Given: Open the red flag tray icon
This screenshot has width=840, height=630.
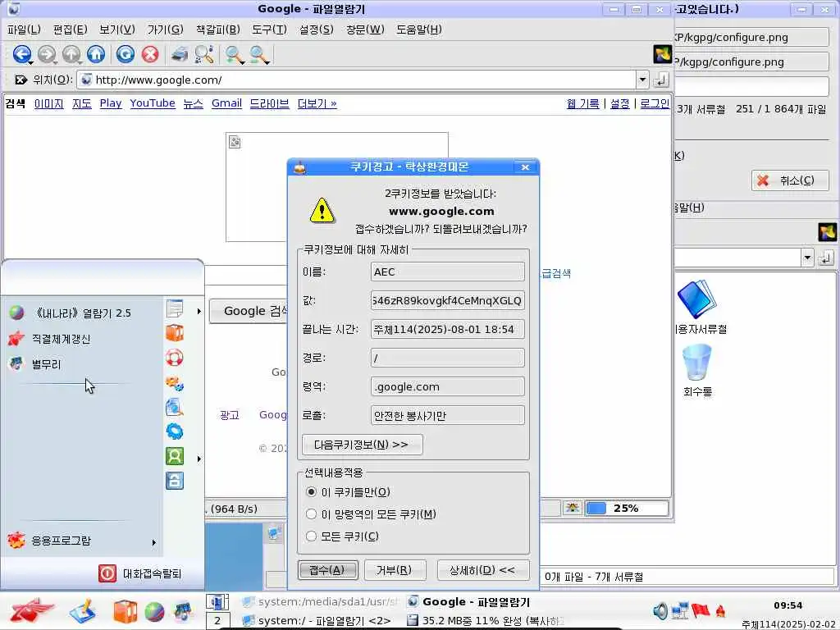Looking at the screenshot, I should click(x=701, y=610).
